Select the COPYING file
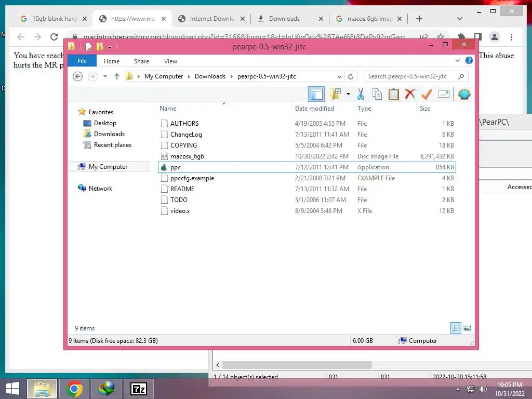 point(307,145)
